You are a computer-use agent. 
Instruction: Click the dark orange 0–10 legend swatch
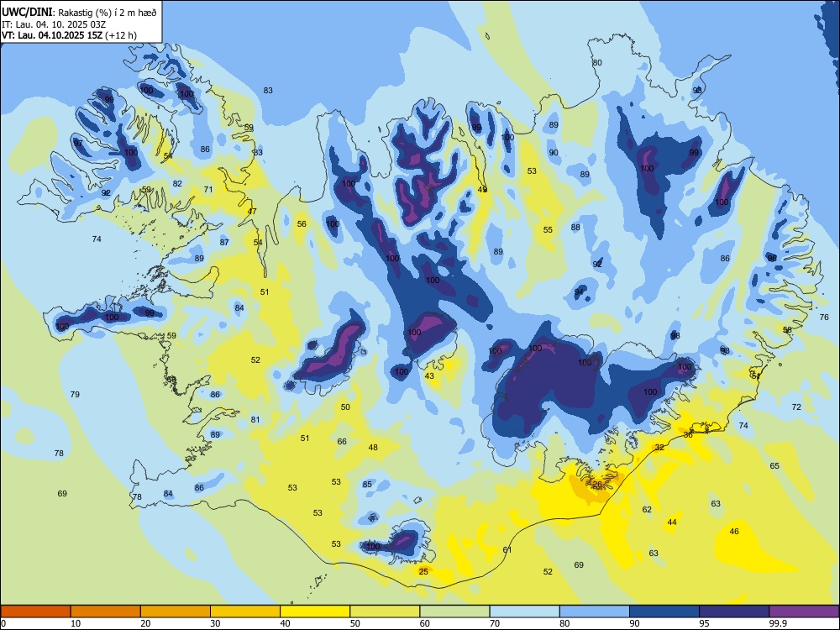point(36,612)
